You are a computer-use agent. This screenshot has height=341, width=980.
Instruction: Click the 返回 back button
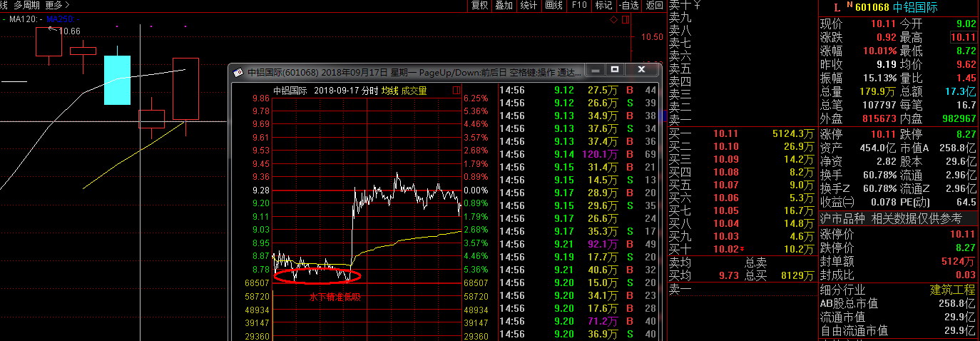click(653, 5)
